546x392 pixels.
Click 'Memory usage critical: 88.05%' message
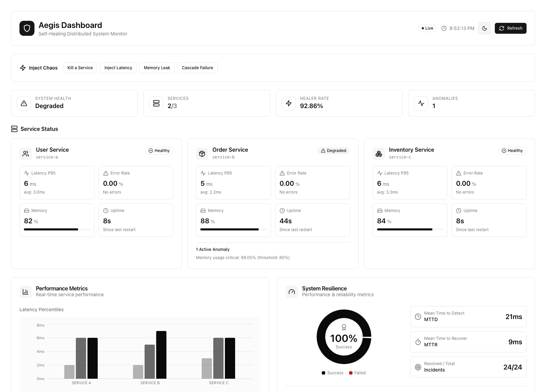point(243,258)
